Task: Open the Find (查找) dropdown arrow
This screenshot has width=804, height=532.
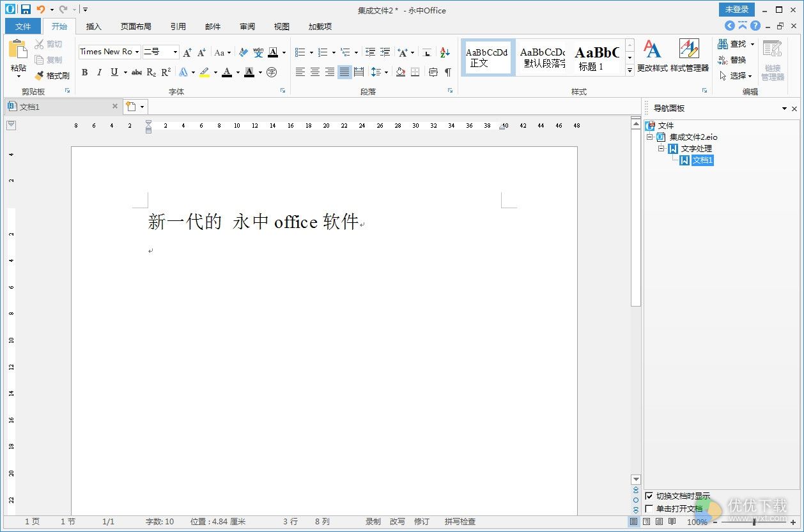Action: [752, 44]
